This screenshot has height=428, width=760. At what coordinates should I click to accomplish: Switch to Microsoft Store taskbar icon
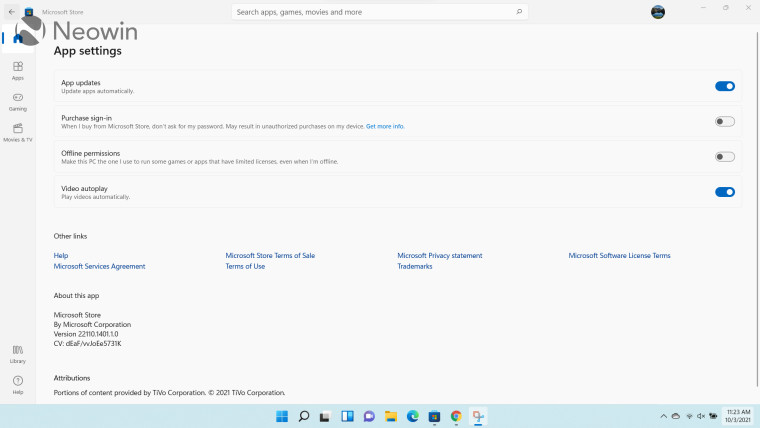pyautogui.click(x=434, y=416)
